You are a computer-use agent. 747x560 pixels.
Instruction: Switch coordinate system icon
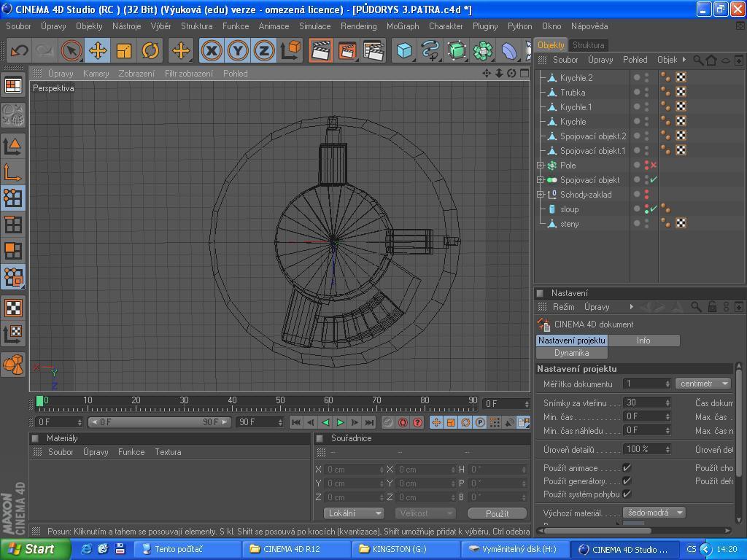tap(290, 50)
